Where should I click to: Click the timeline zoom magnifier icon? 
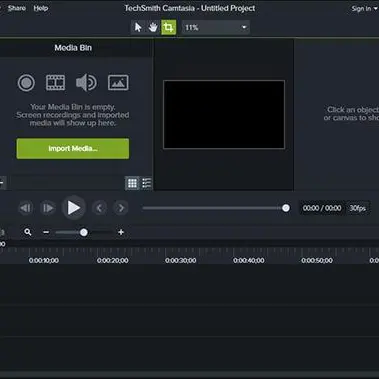[x=28, y=232]
